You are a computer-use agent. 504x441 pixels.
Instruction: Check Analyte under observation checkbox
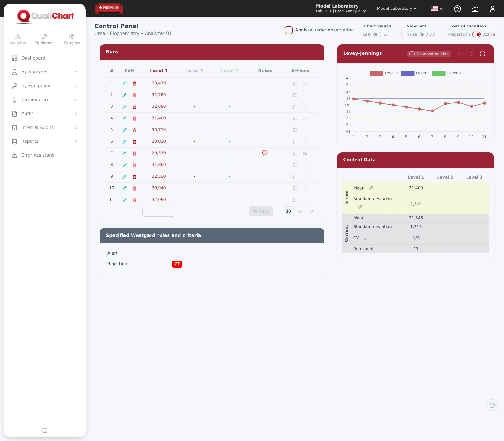coord(289,30)
